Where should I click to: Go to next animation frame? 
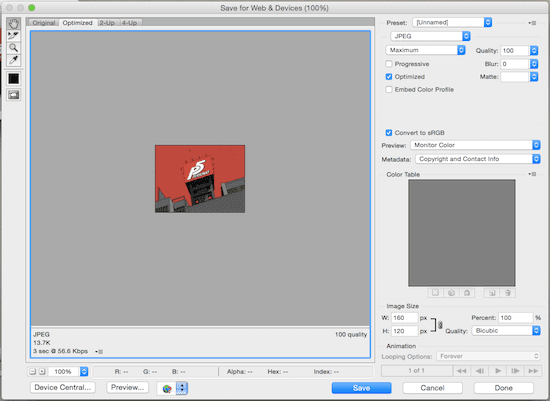click(515, 371)
